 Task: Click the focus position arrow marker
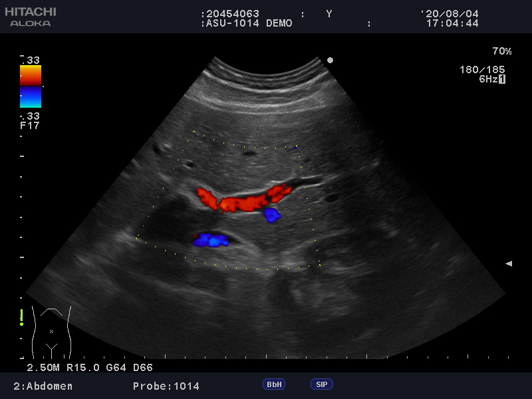[509, 264]
